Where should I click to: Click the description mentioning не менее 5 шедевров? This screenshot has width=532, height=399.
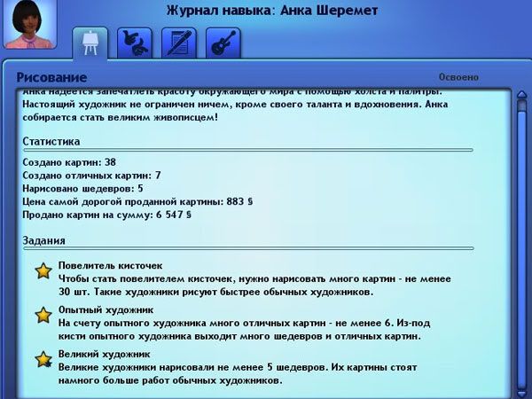[238, 374]
